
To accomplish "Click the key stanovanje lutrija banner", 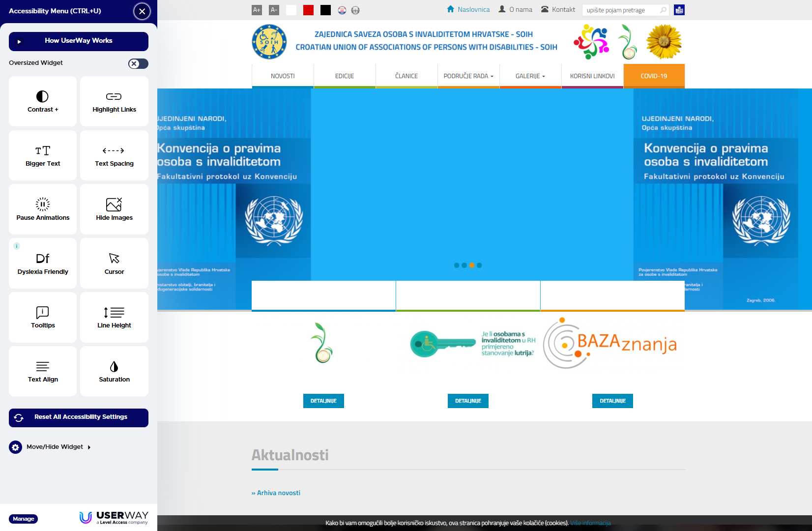I will coord(473,343).
